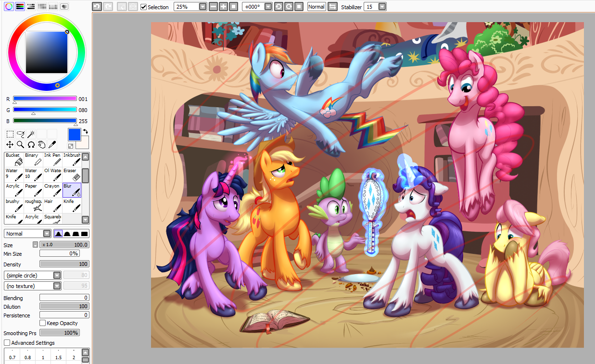This screenshot has width=595, height=364.
Task: Uncheck the Selection checkbox
Action: (143, 7)
